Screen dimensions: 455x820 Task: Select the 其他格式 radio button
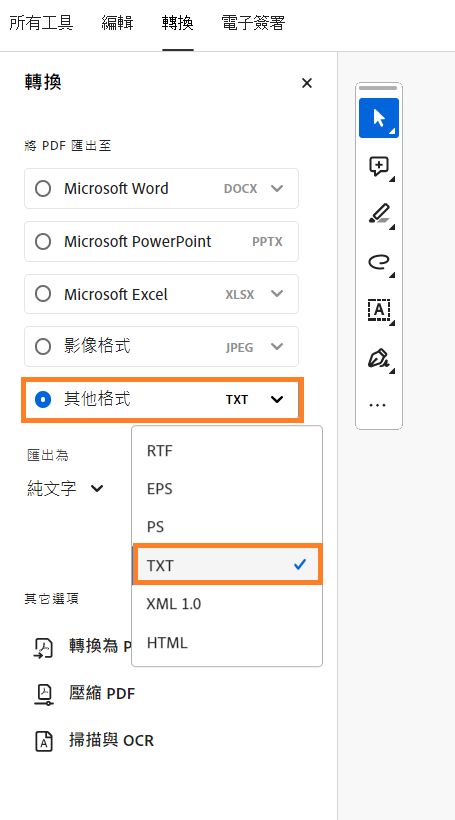click(x=43, y=400)
